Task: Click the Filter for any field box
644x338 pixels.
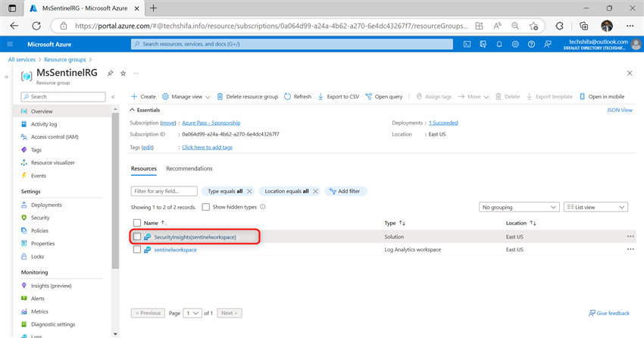Action: pos(164,192)
